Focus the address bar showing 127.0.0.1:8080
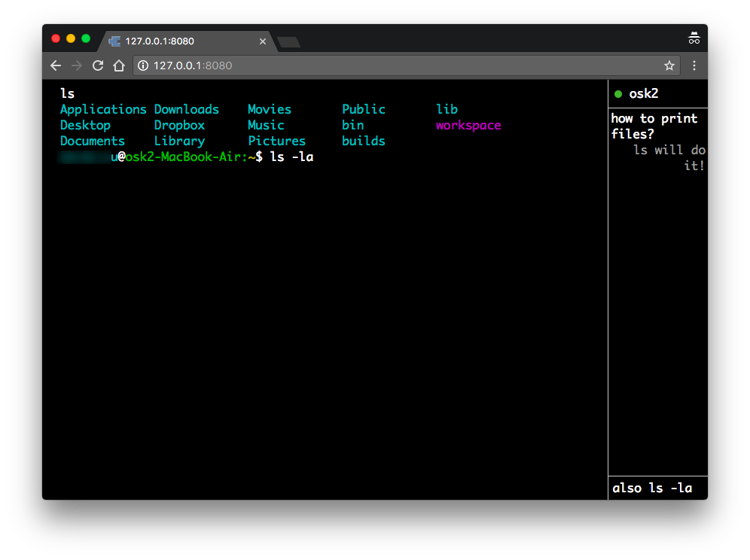The width and height of the screenshot is (750, 560). click(x=406, y=65)
